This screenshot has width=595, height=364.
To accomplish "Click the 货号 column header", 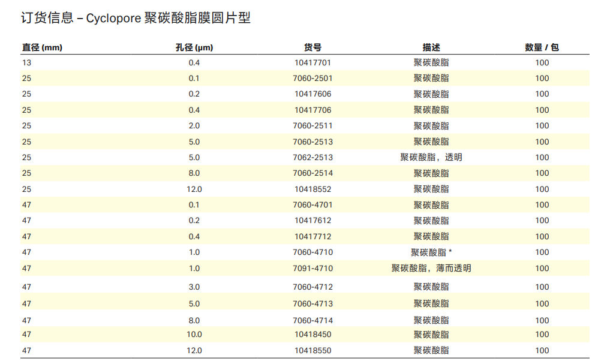I will [x=312, y=47].
